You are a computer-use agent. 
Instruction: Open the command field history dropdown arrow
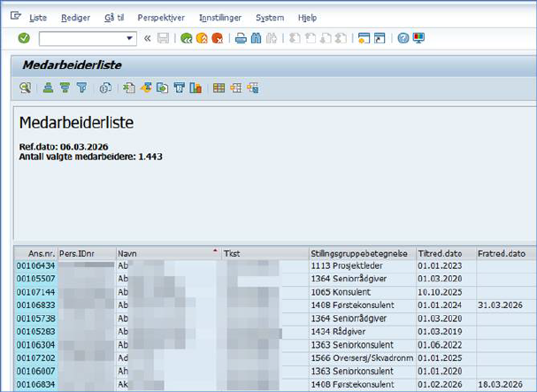click(x=129, y=38)
